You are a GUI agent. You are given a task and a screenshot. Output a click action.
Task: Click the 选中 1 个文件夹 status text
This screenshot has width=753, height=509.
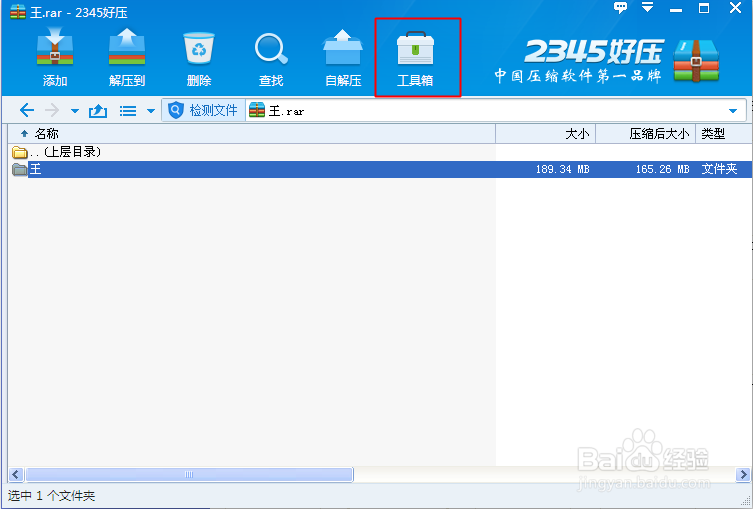(51, 496)
